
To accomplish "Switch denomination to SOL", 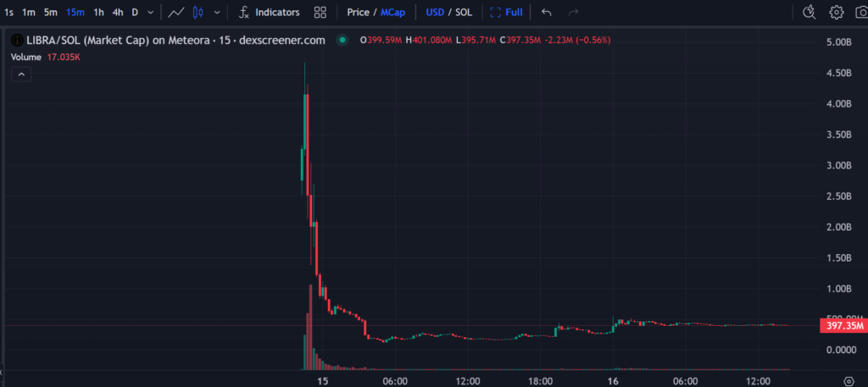I will [x=465, y=13].
